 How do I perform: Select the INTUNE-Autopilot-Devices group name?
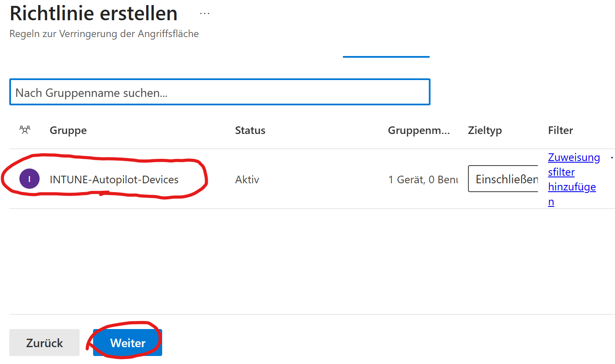pos(114,179)
